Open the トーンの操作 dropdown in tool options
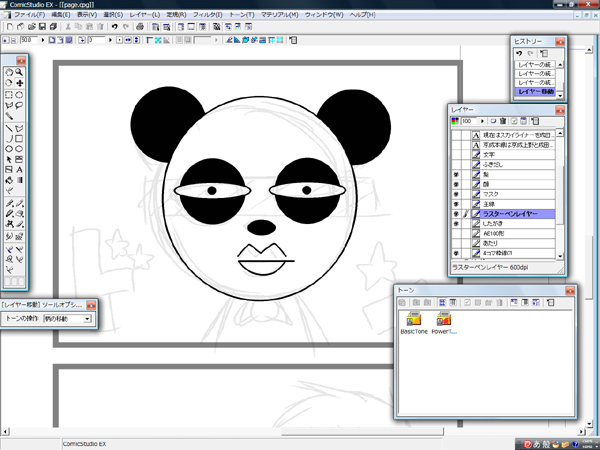Viewport: 600px width, 450px height. [x=88, y=319]
